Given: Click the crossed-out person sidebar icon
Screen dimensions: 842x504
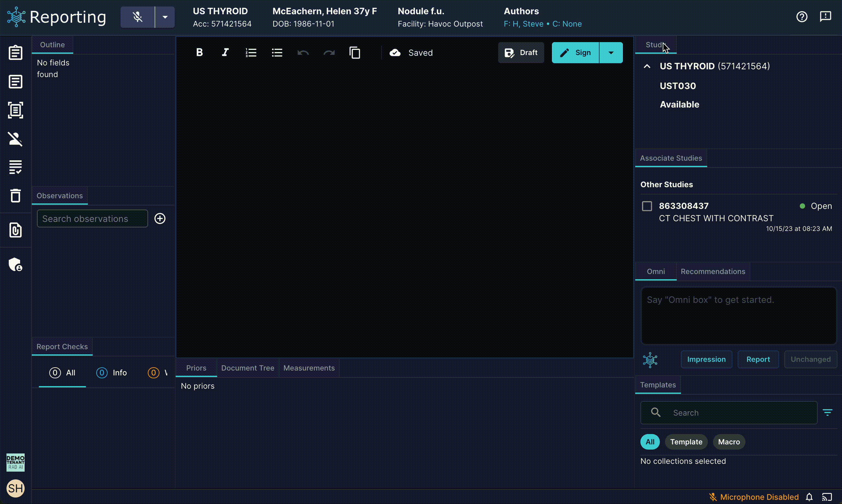Looking at the screenshot, I should tap(16, 139).
